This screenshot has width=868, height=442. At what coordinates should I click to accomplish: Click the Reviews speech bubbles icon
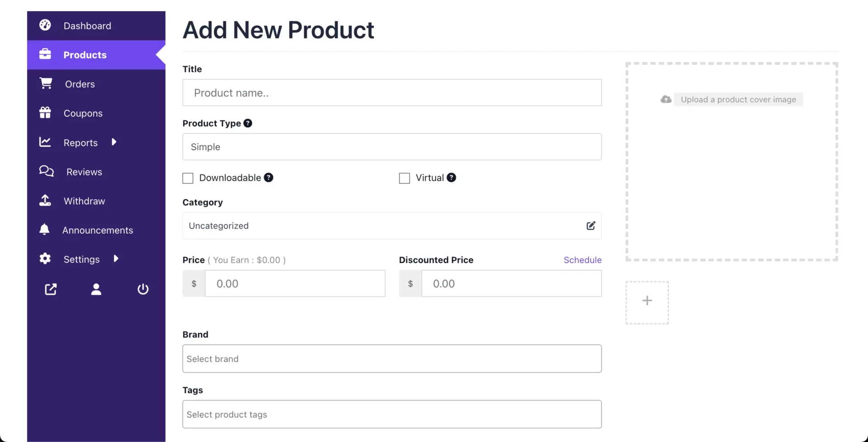tap(47, 171)
